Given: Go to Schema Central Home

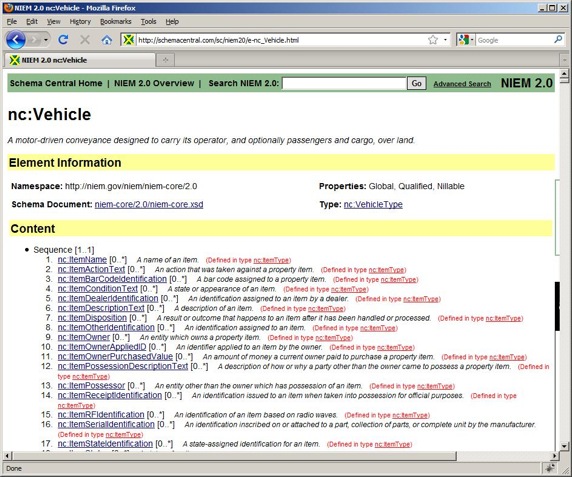Looking at the screenshot, I should [56, 83].
